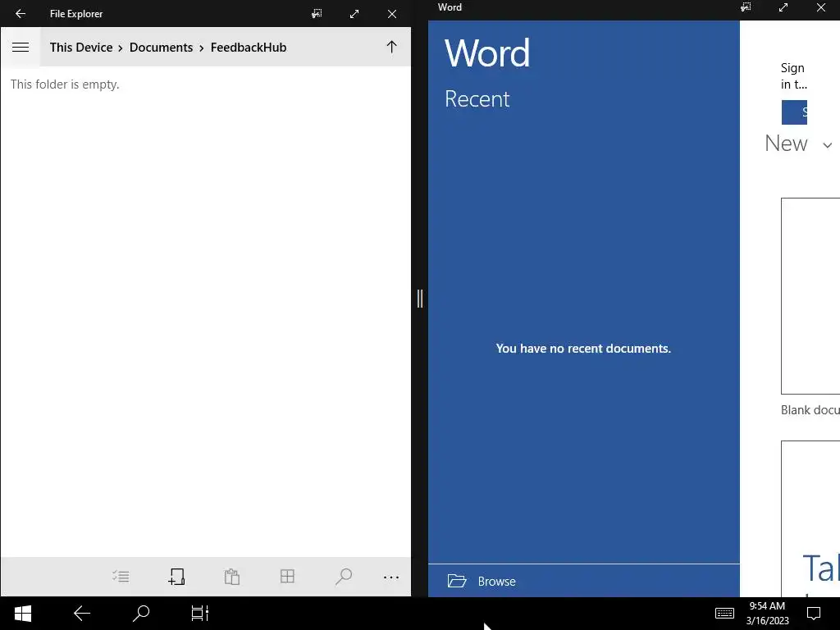Search in File Explorer toolbar
Image resolution: width=840 pixels, height=630 pixels.
tap(344, 577)
